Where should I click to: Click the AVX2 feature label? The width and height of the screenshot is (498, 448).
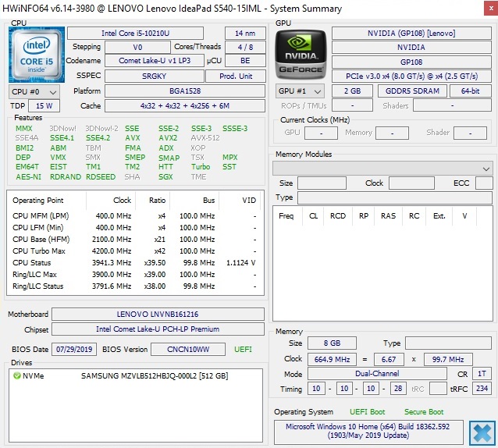pos(168,138)
